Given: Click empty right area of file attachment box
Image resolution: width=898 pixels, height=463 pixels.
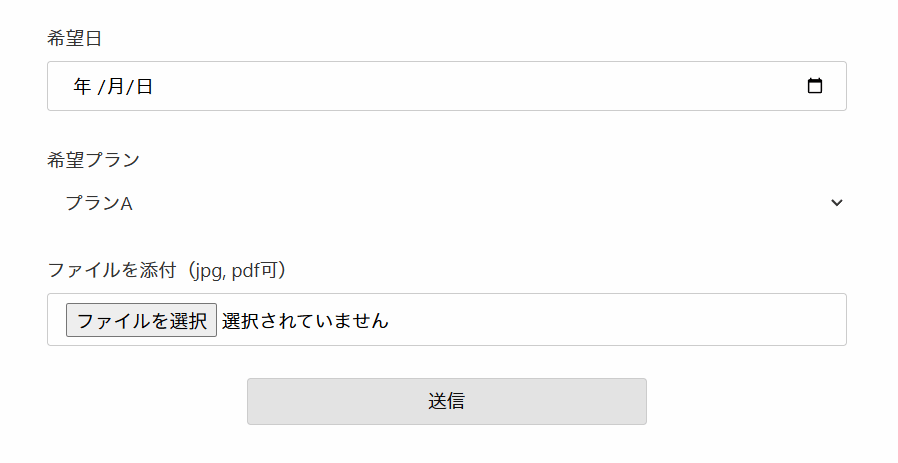Looking at the screenshot, I should [x=619, y=320].
